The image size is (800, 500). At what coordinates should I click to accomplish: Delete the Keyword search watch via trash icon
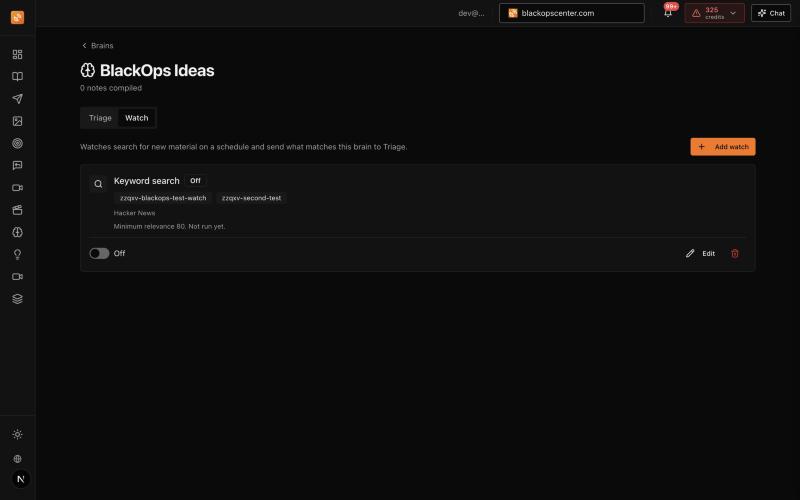(x=735, y=254)
